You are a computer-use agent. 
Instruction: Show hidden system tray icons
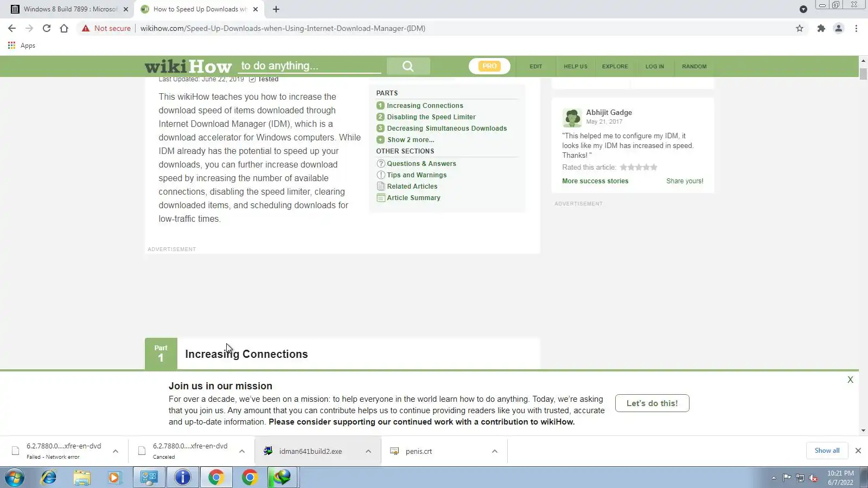[x=774, y=478]
